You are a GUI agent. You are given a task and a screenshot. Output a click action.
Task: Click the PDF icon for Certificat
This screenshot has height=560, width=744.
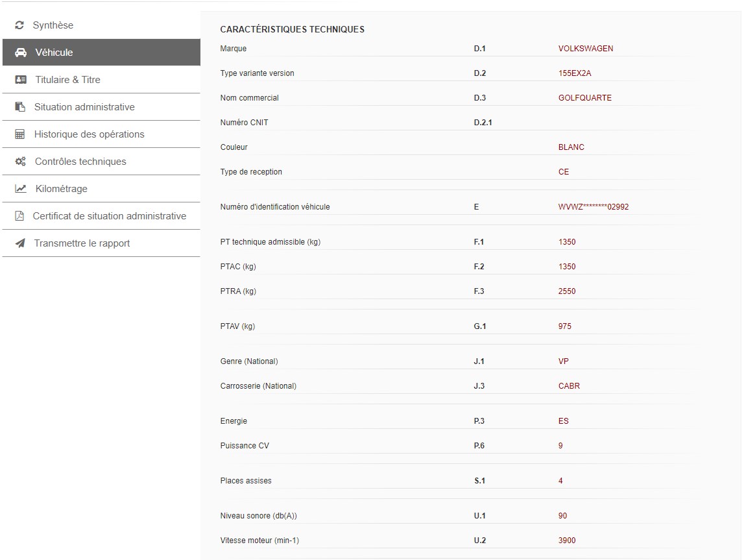tap(19, 216)
